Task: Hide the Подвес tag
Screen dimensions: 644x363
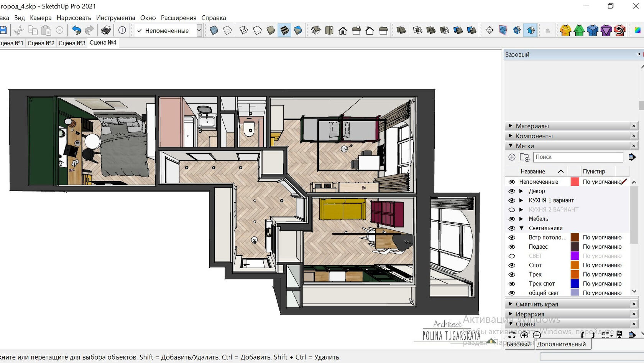Action: tap(512, 247)
